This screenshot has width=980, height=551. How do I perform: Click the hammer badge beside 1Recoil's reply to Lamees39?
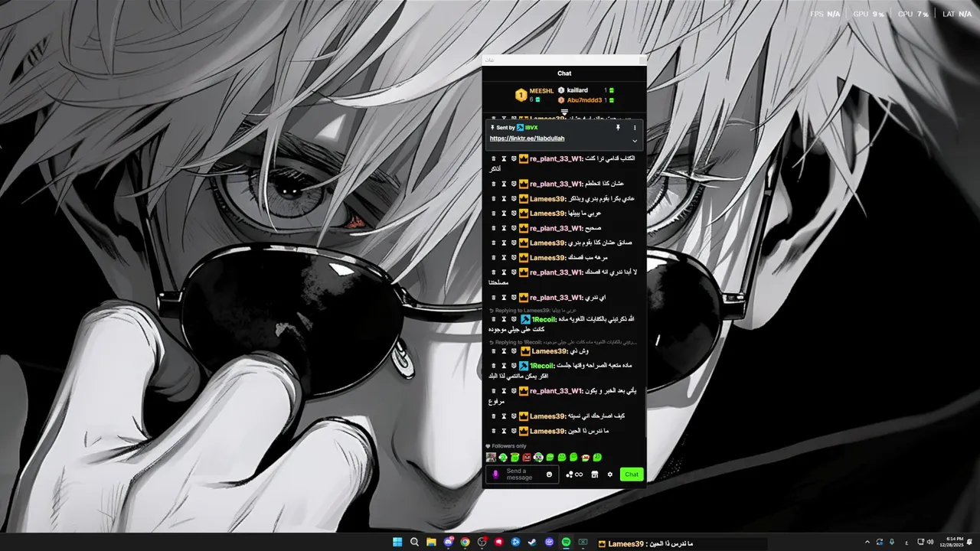coord(525,319)
